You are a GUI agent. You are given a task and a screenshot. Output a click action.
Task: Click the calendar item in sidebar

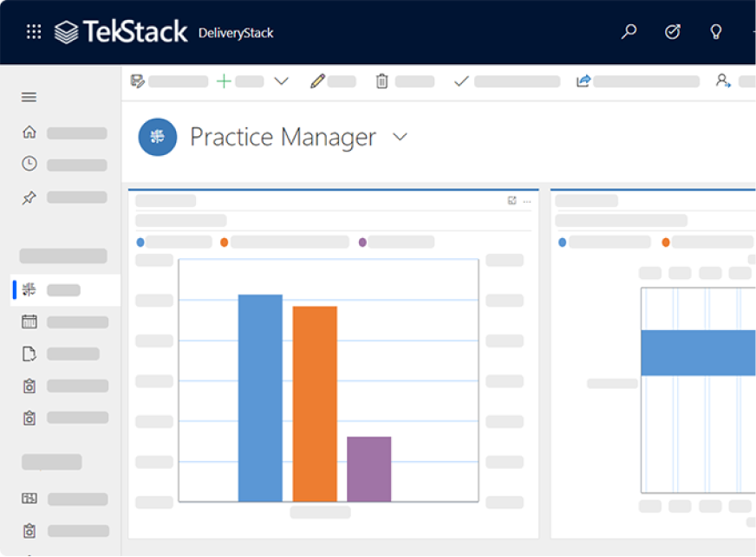tap(29, 321)
